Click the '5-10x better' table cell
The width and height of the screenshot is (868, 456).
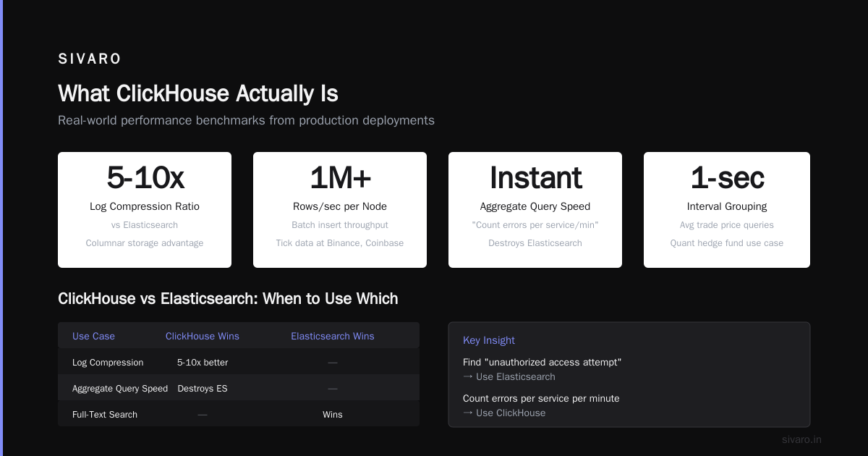click(x=203, y=363)
